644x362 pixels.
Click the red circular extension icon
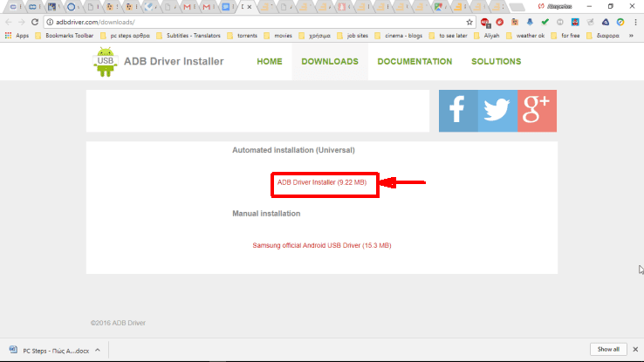tap(500, 22)
